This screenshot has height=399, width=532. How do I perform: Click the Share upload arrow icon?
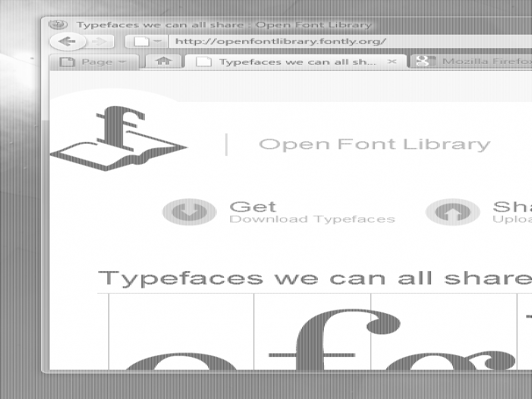click(x=453, y=212)
